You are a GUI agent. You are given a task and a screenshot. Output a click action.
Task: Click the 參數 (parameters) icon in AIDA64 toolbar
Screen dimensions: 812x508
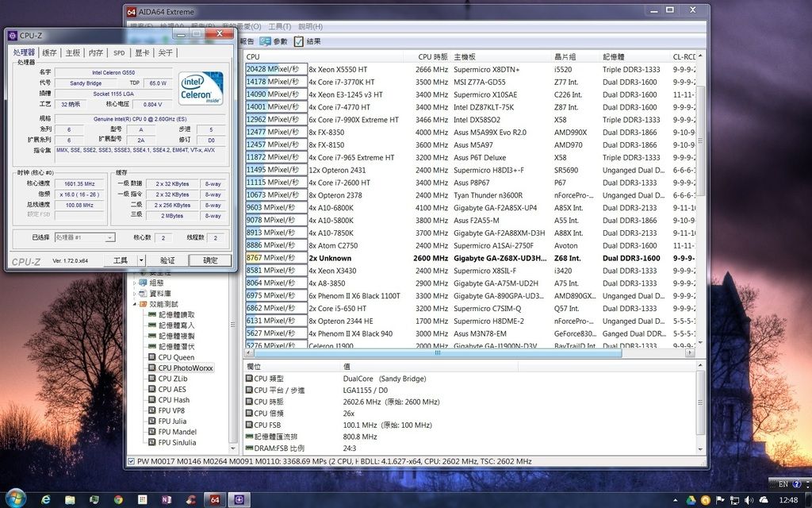265,41
